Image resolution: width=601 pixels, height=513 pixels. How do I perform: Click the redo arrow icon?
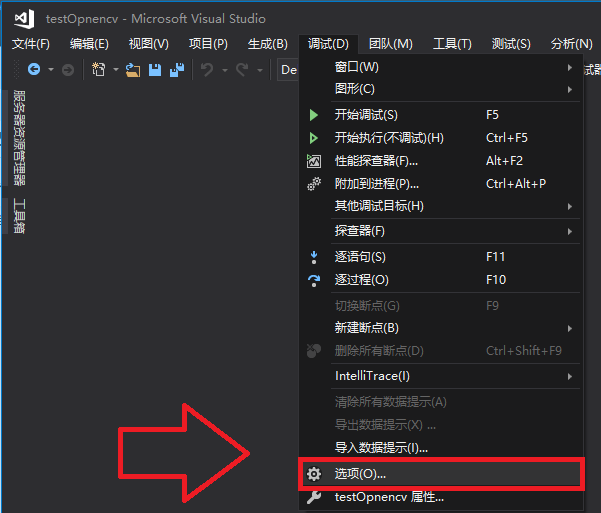(242, 70)
